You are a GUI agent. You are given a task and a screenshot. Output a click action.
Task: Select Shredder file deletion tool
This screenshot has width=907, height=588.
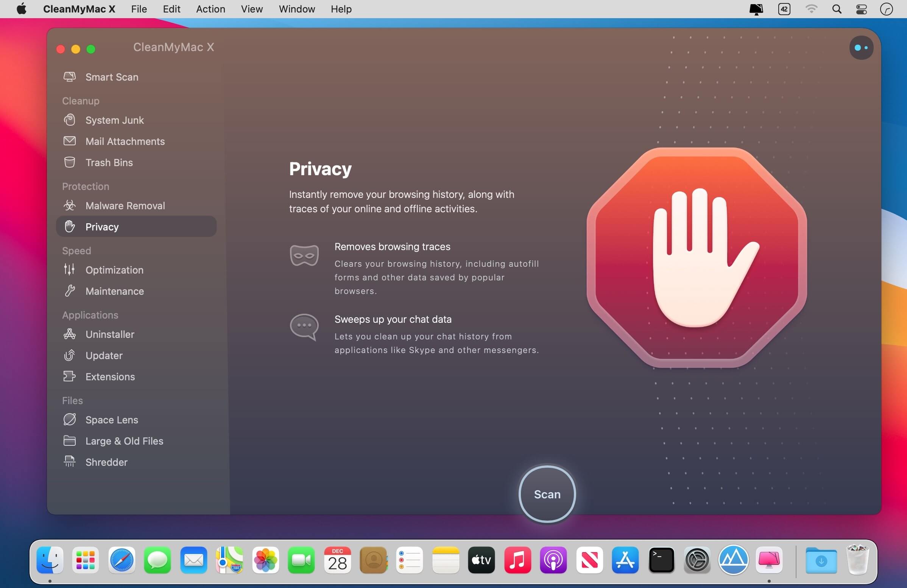pyautogui.click(x=106, y=462)
